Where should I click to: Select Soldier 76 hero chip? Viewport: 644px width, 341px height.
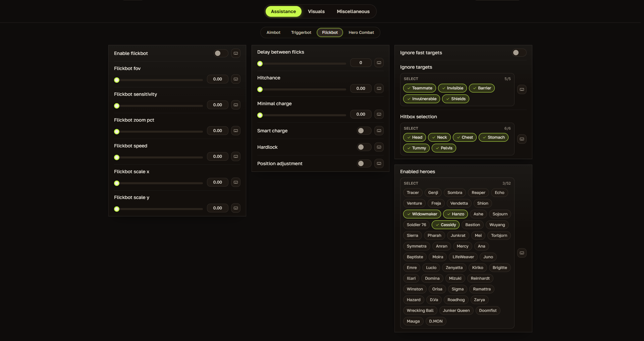click(x=417, y=225)
